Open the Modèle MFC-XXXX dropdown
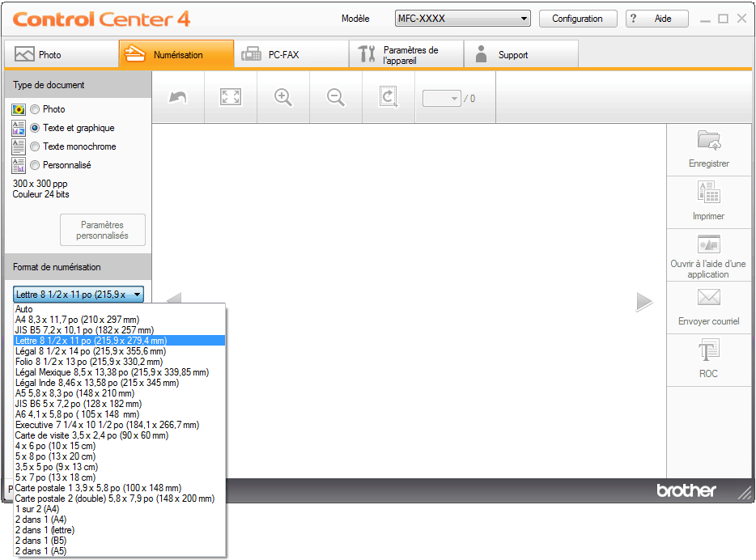Image resolution: width=756 pixels, height=560 pixels. click(x=462, y=19)
